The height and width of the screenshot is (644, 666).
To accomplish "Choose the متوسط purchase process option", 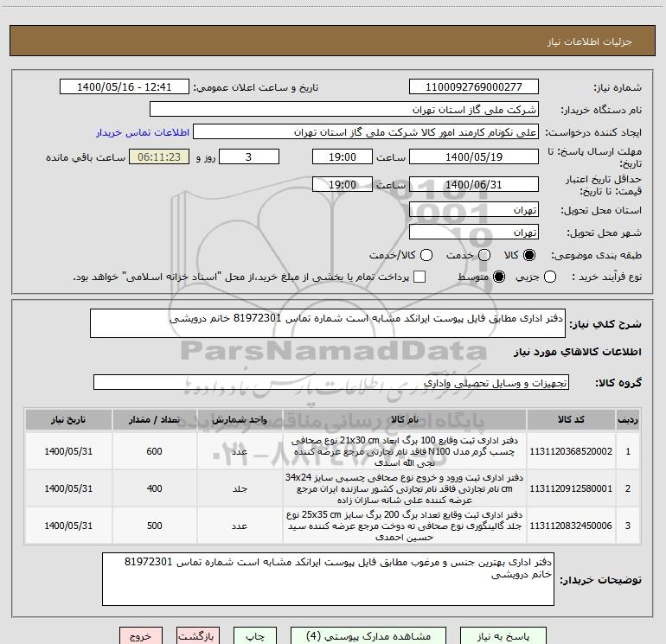I will tap(499, 277).
